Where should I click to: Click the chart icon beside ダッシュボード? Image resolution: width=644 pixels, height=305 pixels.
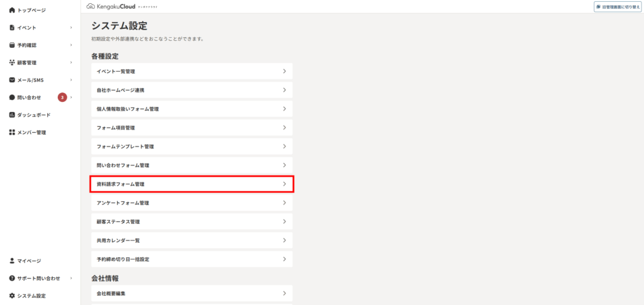tap(12, 115)
